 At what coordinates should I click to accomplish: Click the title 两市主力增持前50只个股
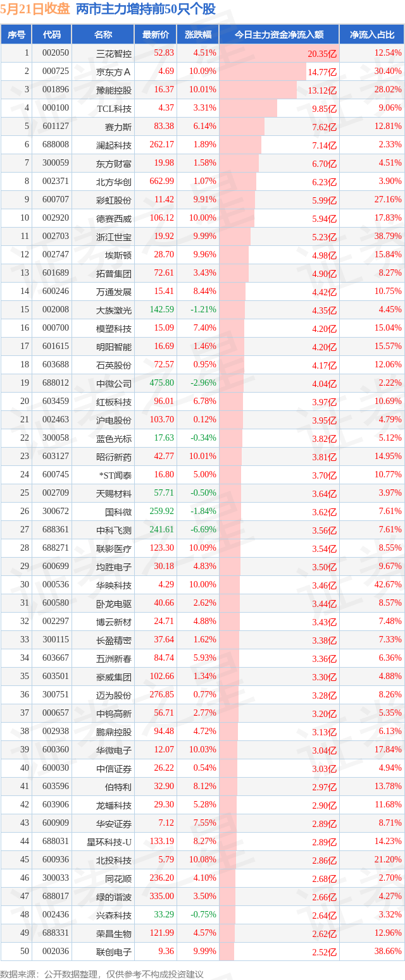(x=145, y=9)
